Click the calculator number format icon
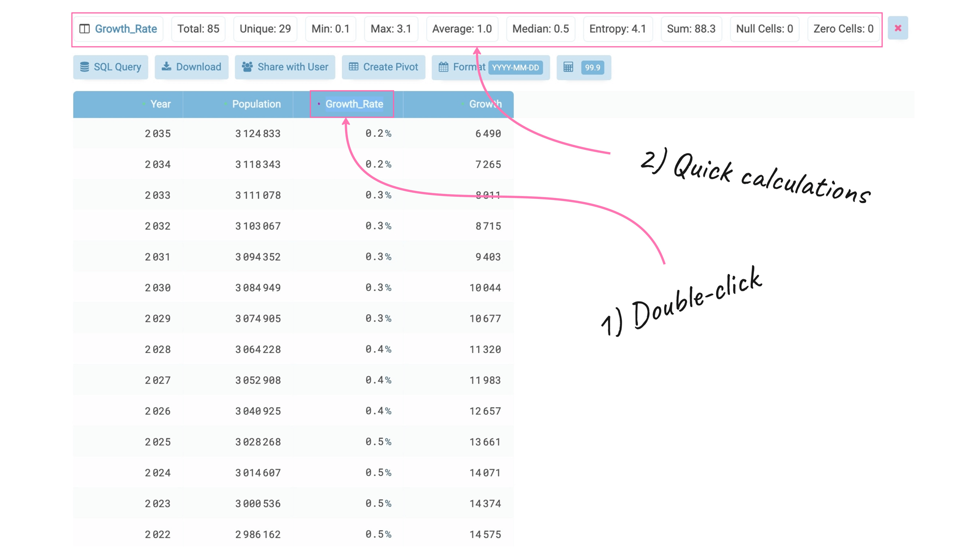Viewport: 980px width, 551px height. click(568, 67)
